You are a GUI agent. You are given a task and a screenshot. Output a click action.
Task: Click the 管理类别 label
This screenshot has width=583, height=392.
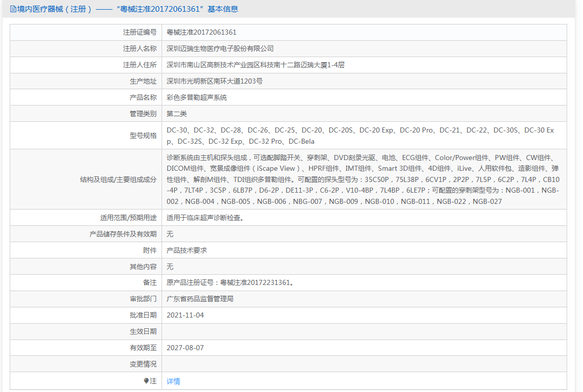(x=143, y=114)
